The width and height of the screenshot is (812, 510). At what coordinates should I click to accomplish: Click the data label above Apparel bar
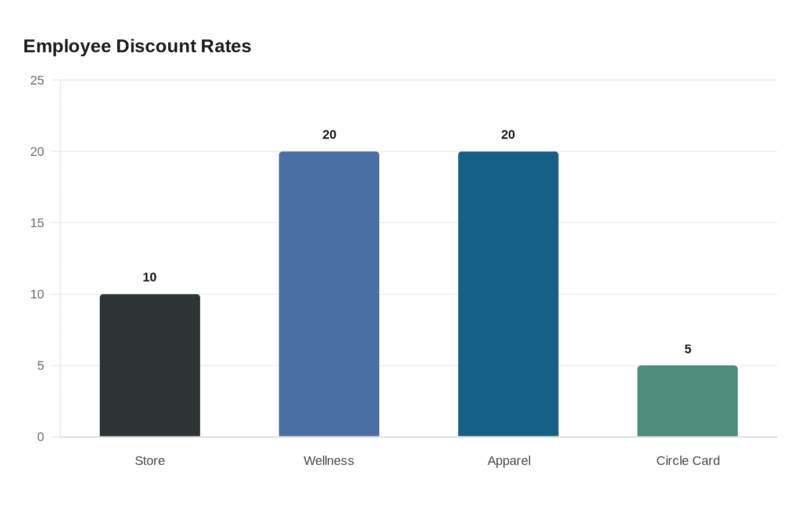(x=508, y=135)
